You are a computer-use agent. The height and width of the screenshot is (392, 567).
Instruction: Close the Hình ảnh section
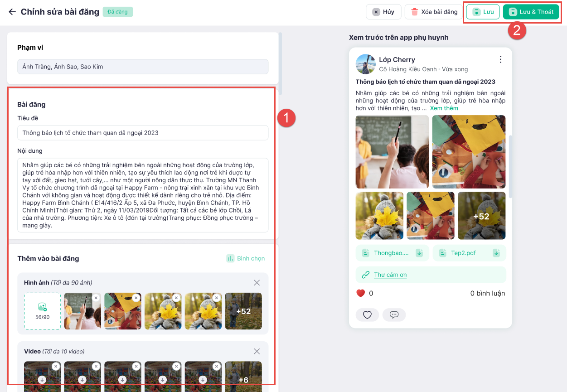257,283
